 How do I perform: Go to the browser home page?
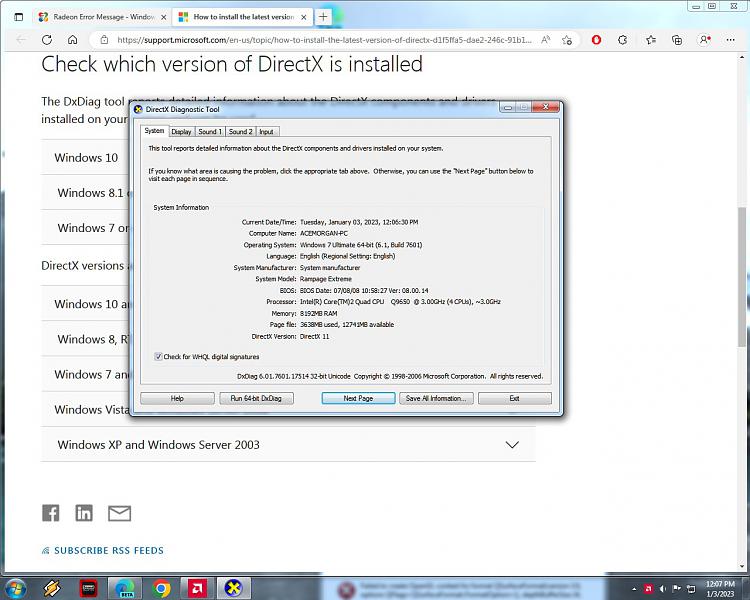click(x=72, y=40)
